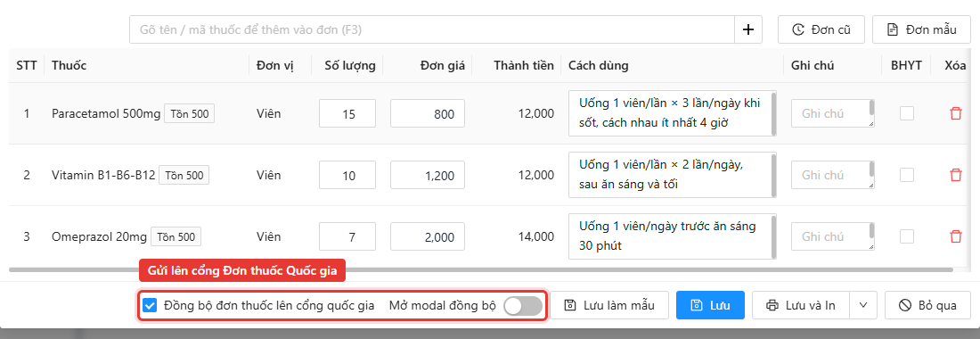Image resolution: width=980 pixels, height=339 pixels.
Task: Focus the medicine search field (F3)
Action: click(432, 29)
